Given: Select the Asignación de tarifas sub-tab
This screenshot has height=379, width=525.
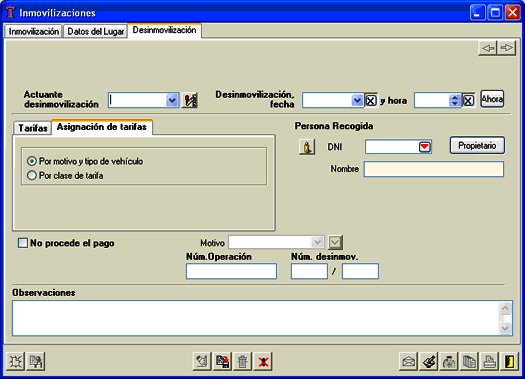Looking at the screenshot, I should pyautogui.click(x=102, y=127).
